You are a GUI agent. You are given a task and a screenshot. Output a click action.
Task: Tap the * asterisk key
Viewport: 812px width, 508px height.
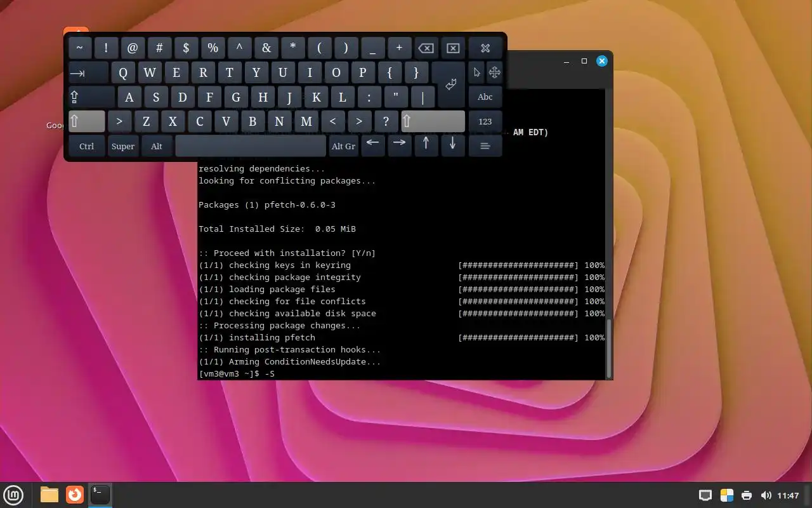coord(292,48)
